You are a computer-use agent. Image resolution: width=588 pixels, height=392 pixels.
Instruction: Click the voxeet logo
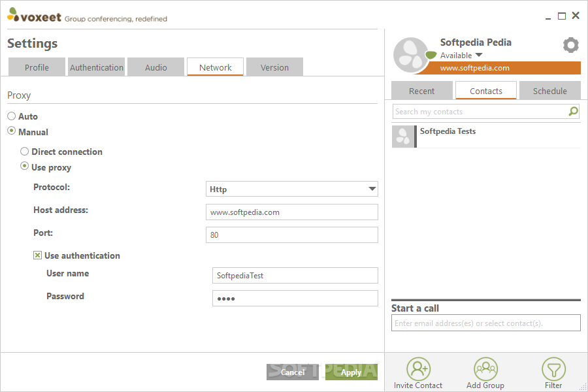click(x=34, y=15)
